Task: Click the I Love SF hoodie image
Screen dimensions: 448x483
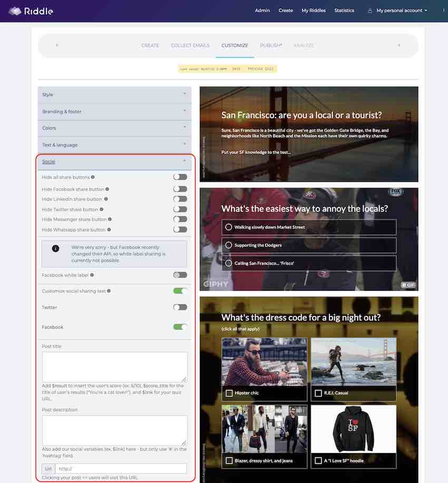Action: coord(354,429)
